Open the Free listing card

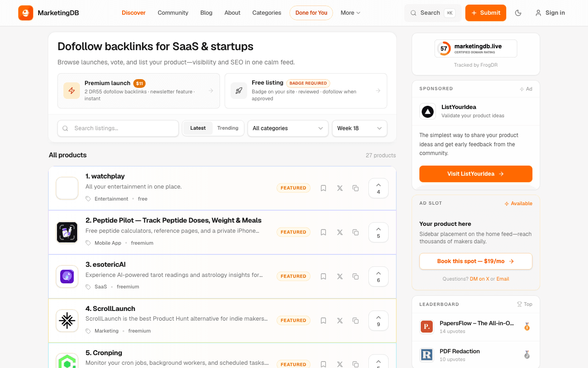[306, 91]
